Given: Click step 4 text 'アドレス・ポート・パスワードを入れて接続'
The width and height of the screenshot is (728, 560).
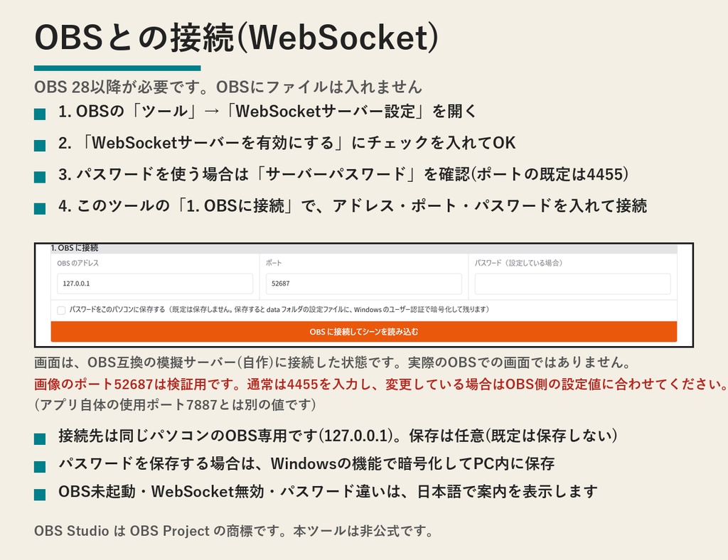Looking at the screenshot, I should point(490,206).
